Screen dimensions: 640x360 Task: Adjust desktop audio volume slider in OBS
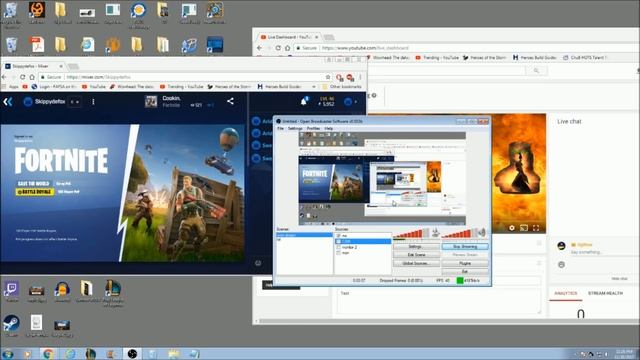pyautogui.click(x=460, y=233)
